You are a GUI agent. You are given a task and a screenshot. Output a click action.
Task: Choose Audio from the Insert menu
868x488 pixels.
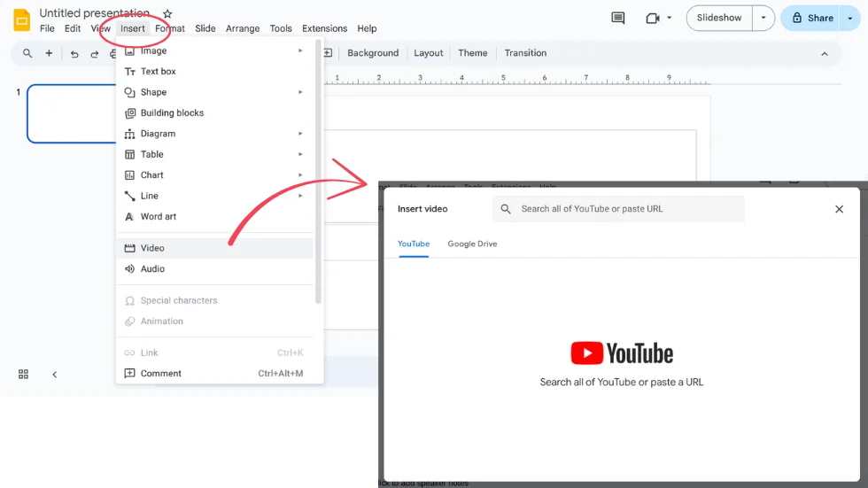tap(214, 269)
